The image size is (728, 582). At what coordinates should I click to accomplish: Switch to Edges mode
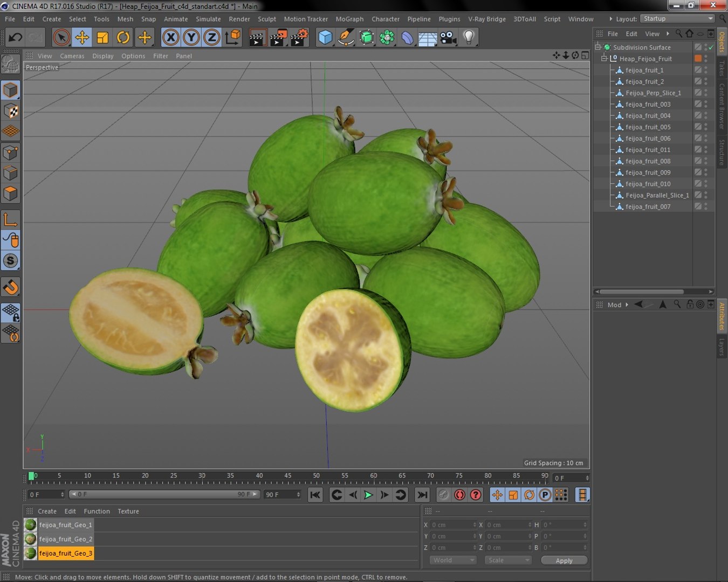pyautogui.click(x=11, y=173)
